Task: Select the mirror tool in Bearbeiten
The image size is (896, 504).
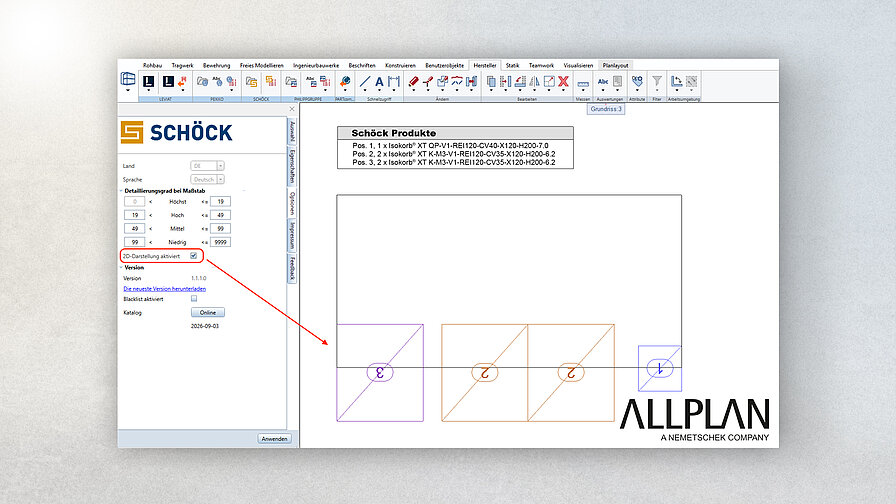Action: (x=534, y=82)
